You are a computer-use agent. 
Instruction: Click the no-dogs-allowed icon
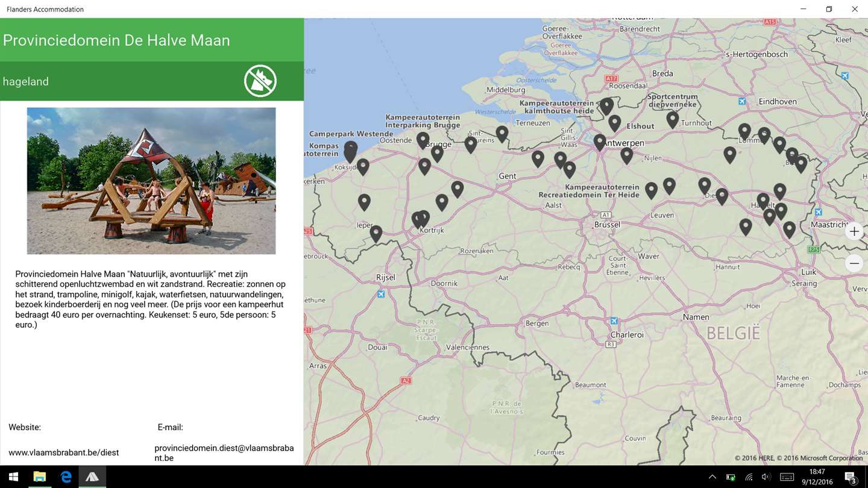260,81
